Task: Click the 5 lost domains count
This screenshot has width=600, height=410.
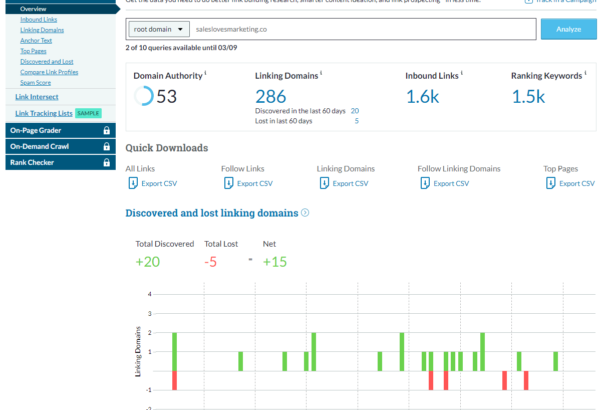Action: pos(357,121)
